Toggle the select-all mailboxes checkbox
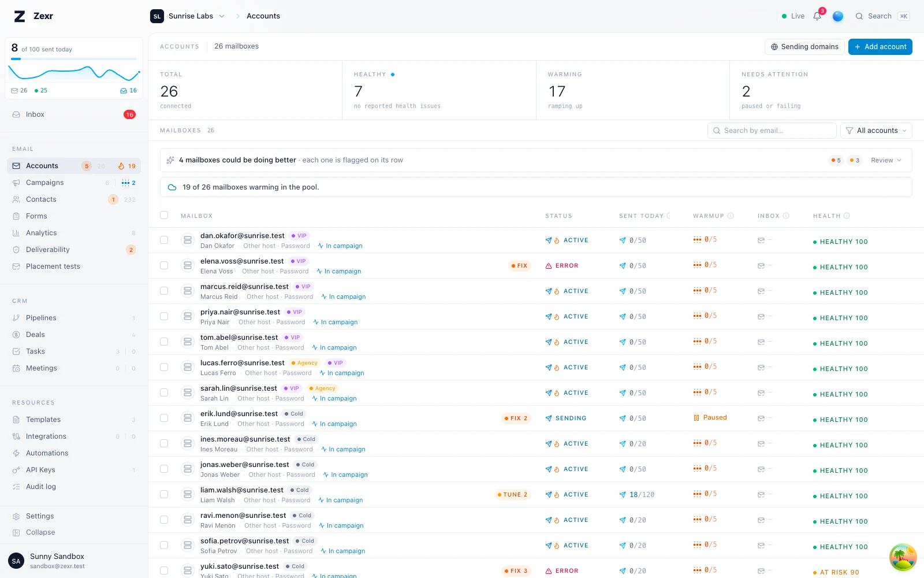 [164, 215]
